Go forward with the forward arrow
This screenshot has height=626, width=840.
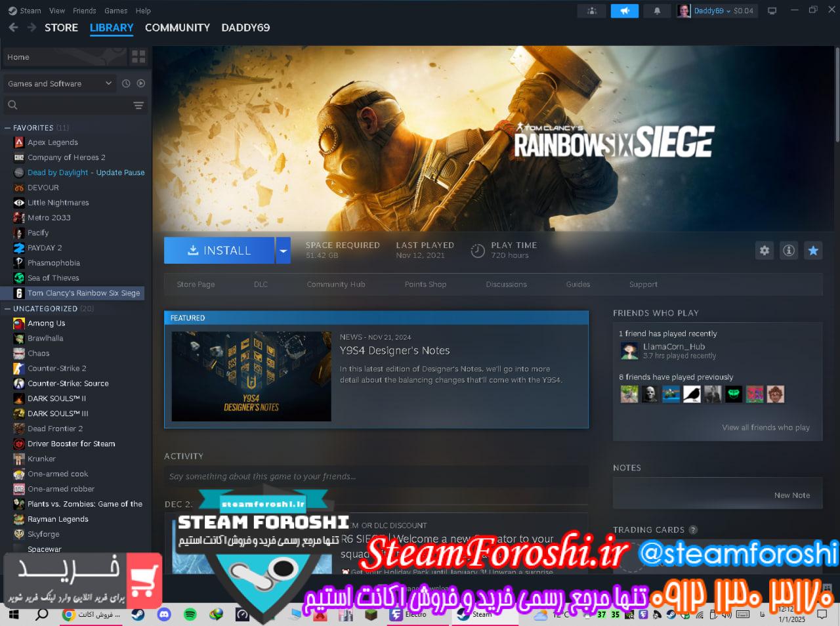(x=31, y=28)
